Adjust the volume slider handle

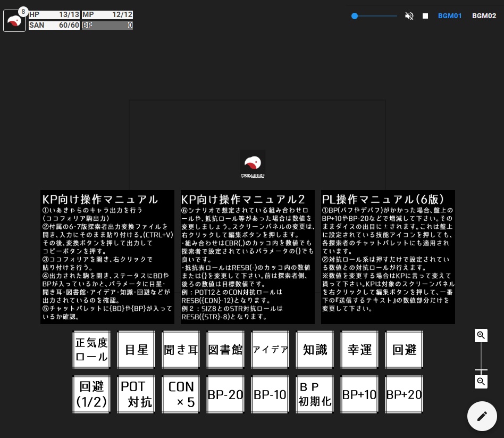pos(355,16)
